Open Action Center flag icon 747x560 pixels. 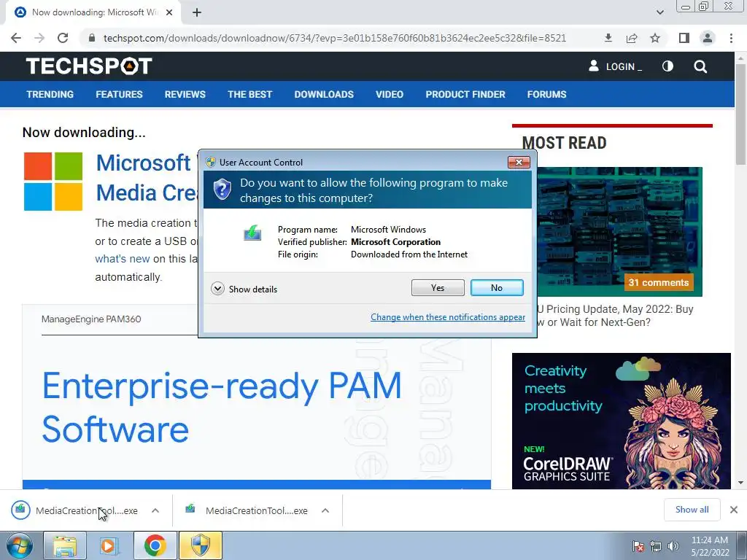coord(638,546)
